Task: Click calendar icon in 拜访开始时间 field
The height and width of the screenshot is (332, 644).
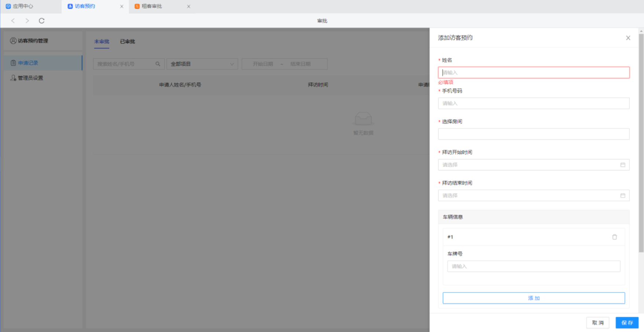Action: [622, 165]
